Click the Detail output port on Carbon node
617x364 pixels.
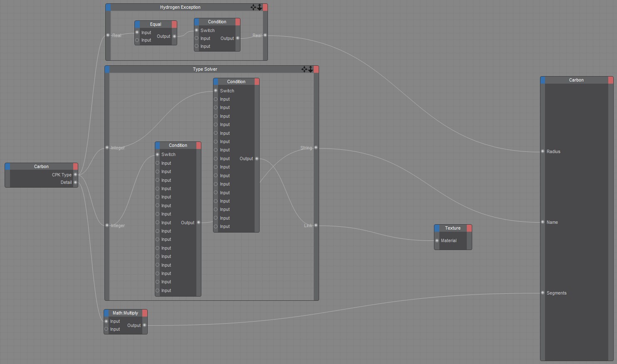click(75, 182)
